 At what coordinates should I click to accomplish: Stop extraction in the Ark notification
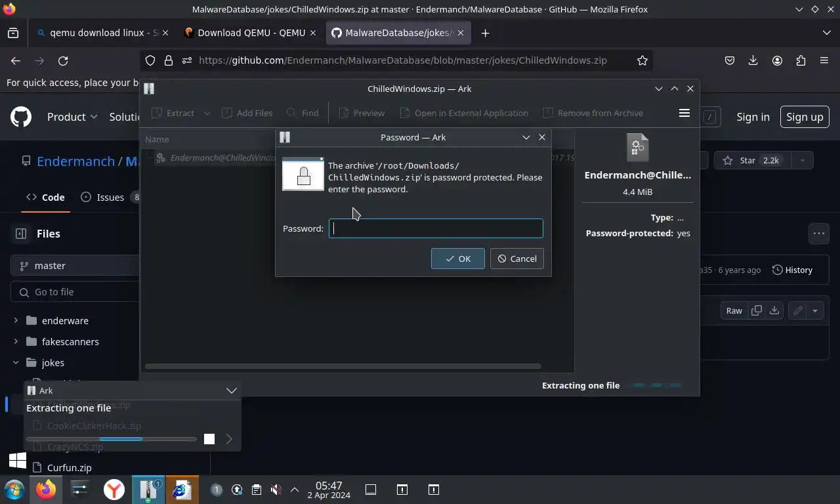point(209,439)
